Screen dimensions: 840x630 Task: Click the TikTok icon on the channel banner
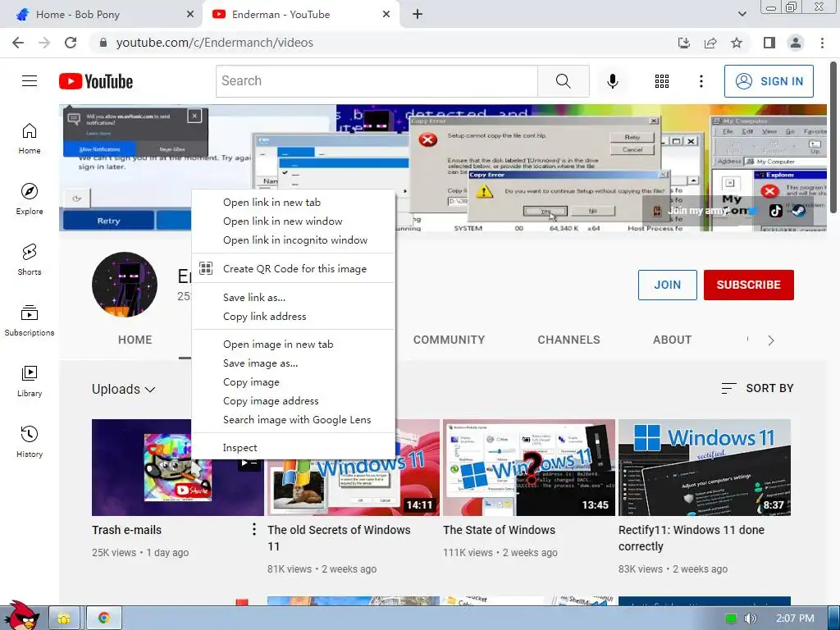tap(776, 211)
